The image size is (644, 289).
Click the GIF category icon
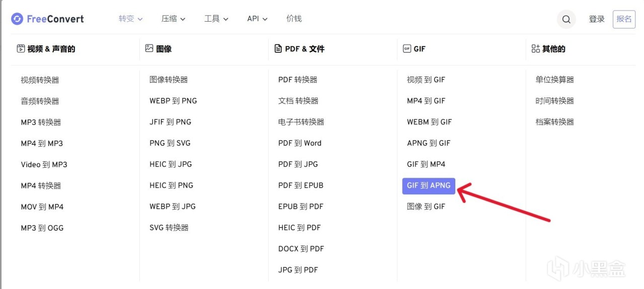coord(407,49)
